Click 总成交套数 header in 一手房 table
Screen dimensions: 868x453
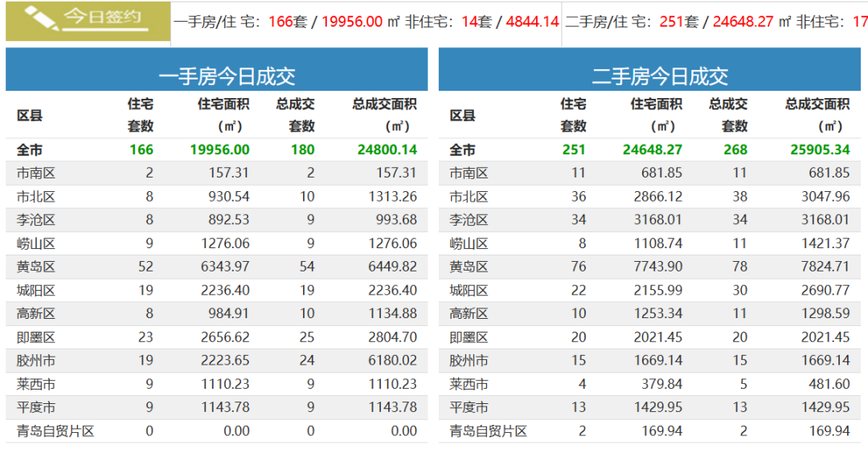point(296,115)
